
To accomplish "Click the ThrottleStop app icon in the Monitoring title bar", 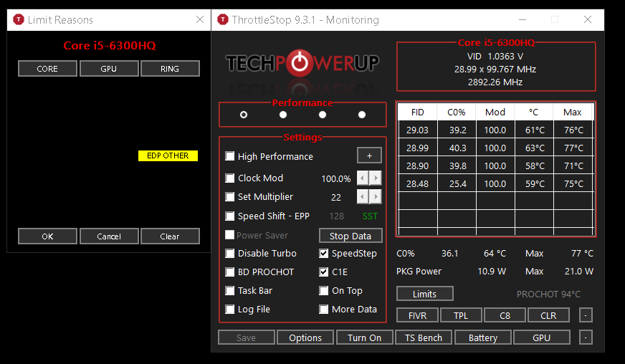I will click(x=223, y=19).
